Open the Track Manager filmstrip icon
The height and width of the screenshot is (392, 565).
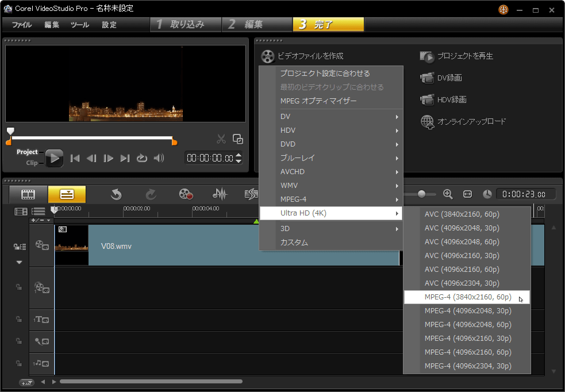click(21, 212)
